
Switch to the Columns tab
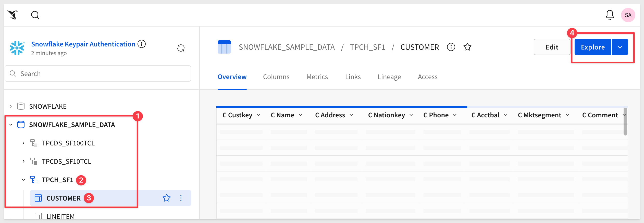point(276,77)
